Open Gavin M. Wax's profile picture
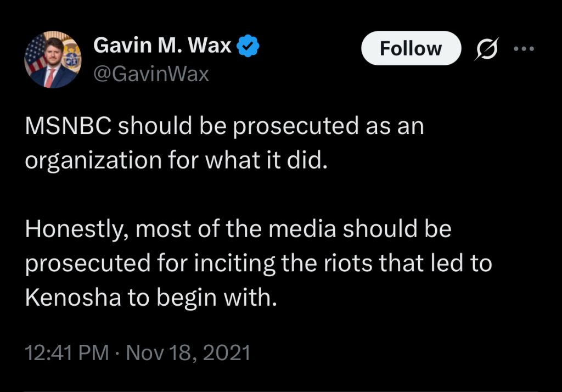Image resolution: width=562 pixels, height=392 pixels. [52, 60]
